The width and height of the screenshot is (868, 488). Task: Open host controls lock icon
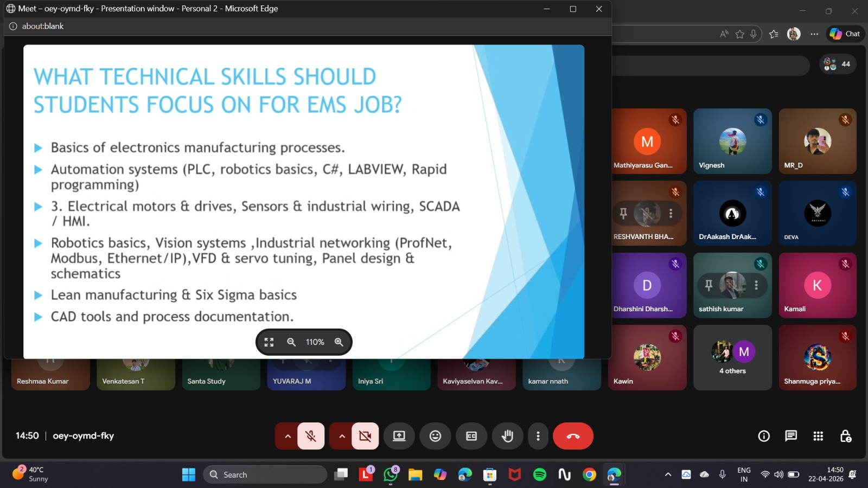coord(845,436)
